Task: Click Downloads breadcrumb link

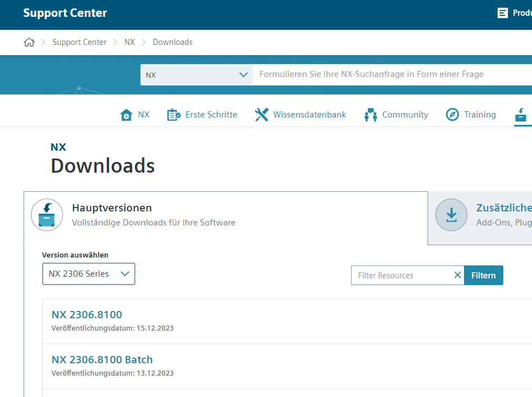Action: coord(172,42)
